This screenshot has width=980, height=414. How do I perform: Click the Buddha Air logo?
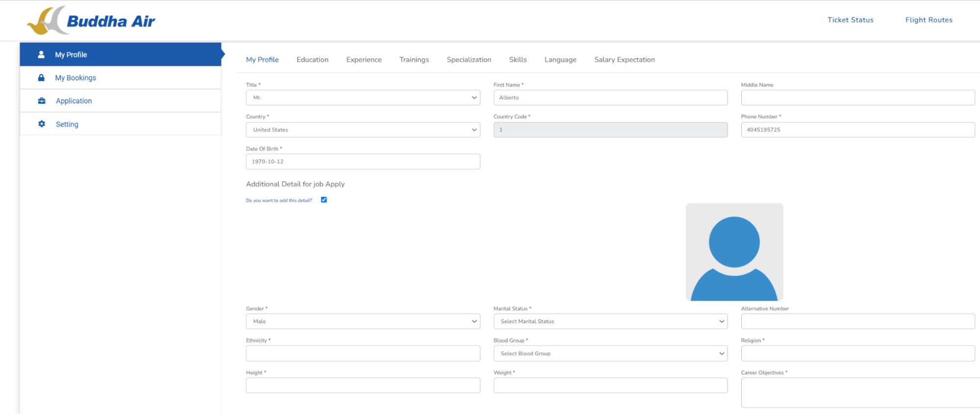[91, 21]
